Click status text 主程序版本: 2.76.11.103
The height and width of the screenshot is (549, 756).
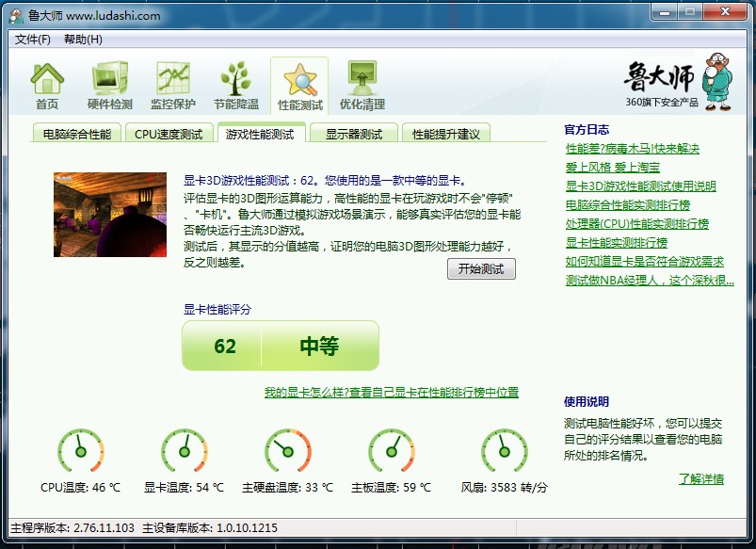[x=72, y=527]
